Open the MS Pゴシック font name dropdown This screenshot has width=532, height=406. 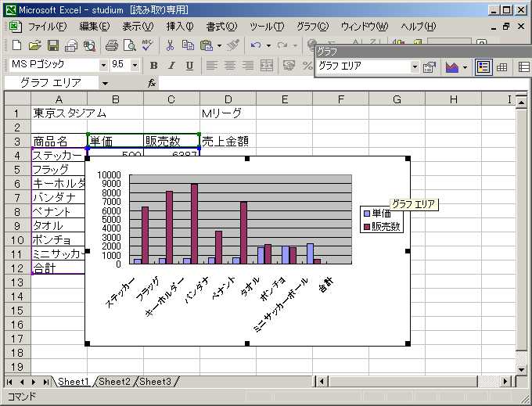point(103,65)
